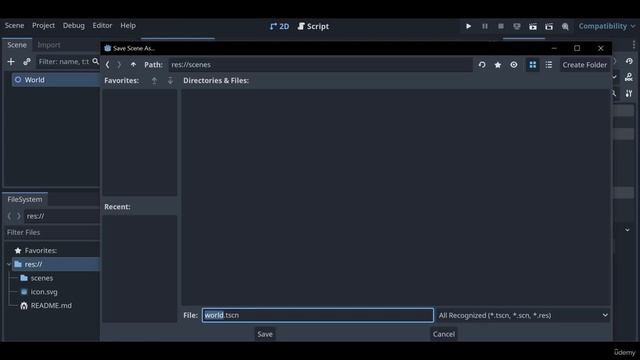Click Save button
The image size is (640, 360).
pos(265,334)
